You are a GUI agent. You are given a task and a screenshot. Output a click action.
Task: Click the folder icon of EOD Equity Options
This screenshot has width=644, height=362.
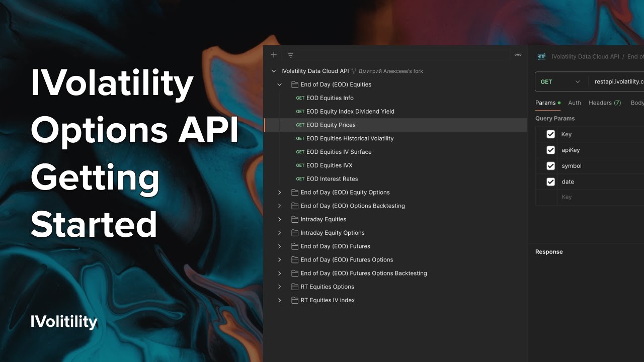coord(295,193)
